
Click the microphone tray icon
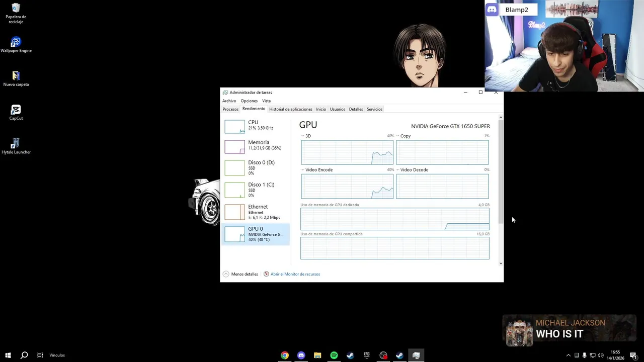click(584, 355)
